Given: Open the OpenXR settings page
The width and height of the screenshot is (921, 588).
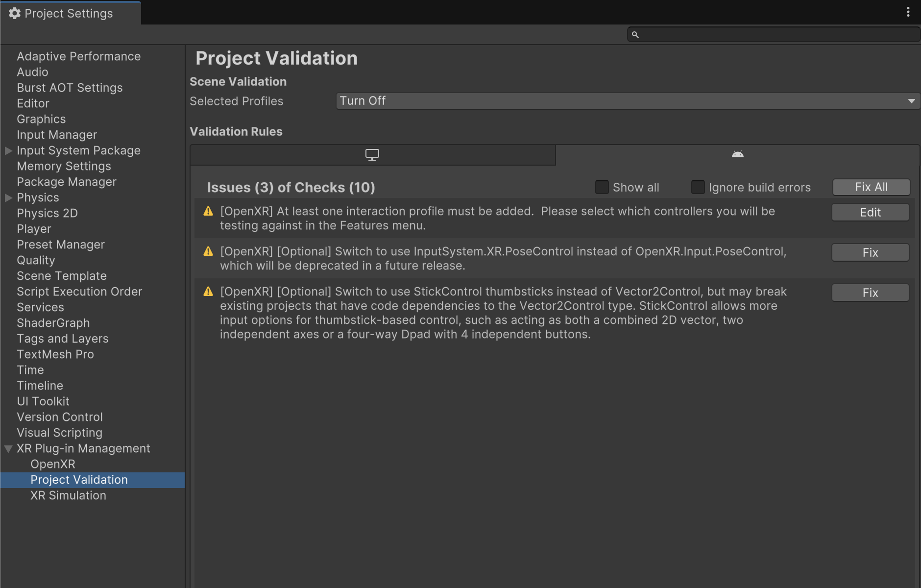Looking at the screenshot, I should (53, 464).
